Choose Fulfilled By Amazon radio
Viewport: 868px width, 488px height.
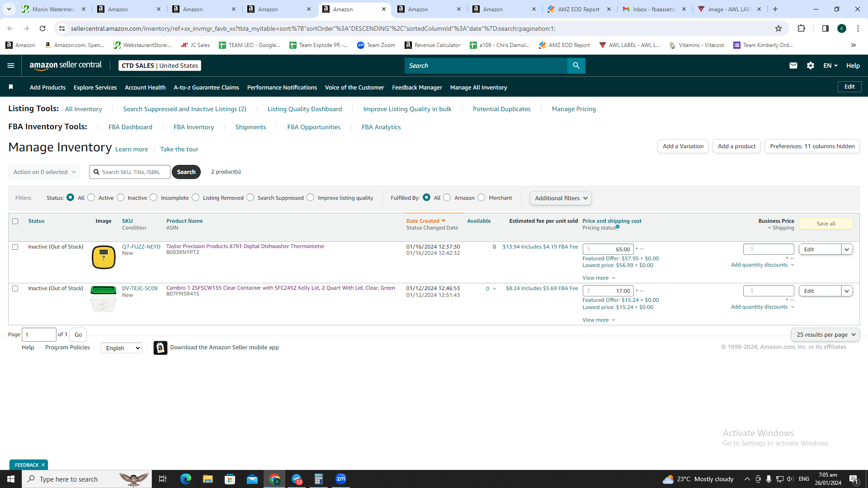[x=447, y=197]
